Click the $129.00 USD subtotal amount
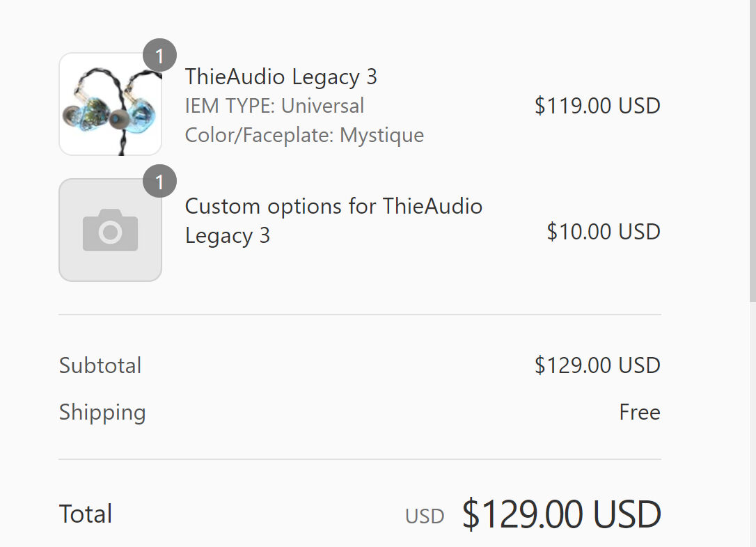Viewport: 756px width, 547px height. (x=597, y=365)
